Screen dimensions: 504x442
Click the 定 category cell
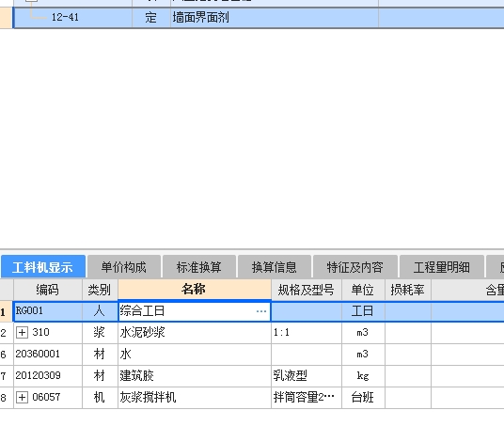point(151,17)
